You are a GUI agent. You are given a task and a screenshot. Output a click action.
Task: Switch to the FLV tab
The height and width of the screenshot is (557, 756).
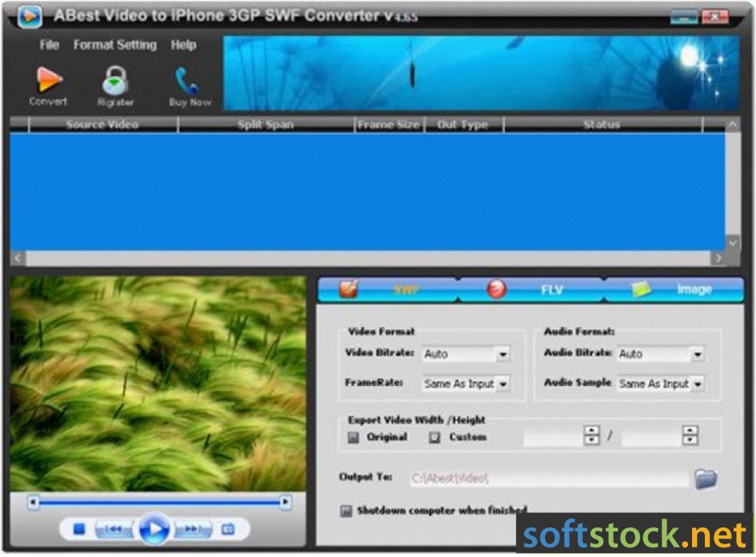pyautogui.click(x=550, y=290)
